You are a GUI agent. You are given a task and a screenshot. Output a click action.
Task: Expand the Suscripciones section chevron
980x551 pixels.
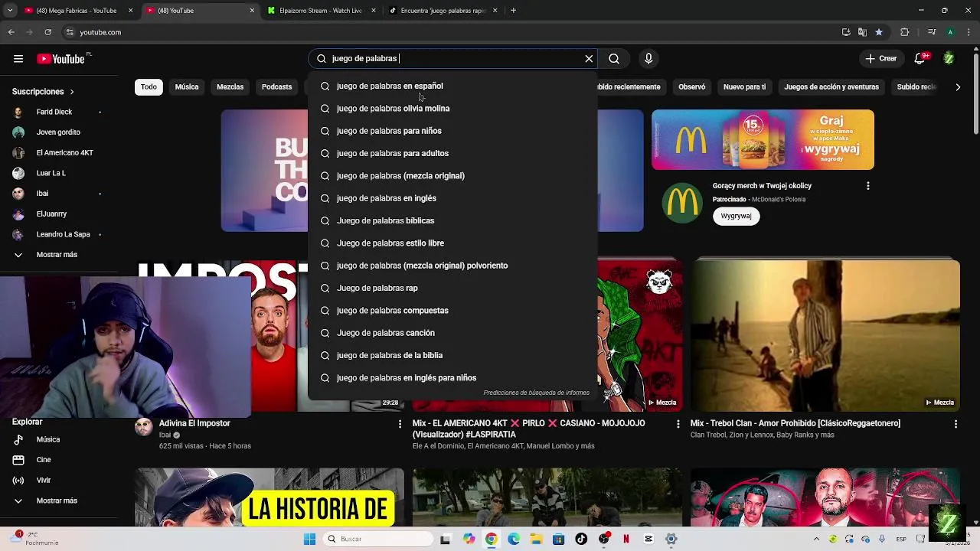(72, 92)
